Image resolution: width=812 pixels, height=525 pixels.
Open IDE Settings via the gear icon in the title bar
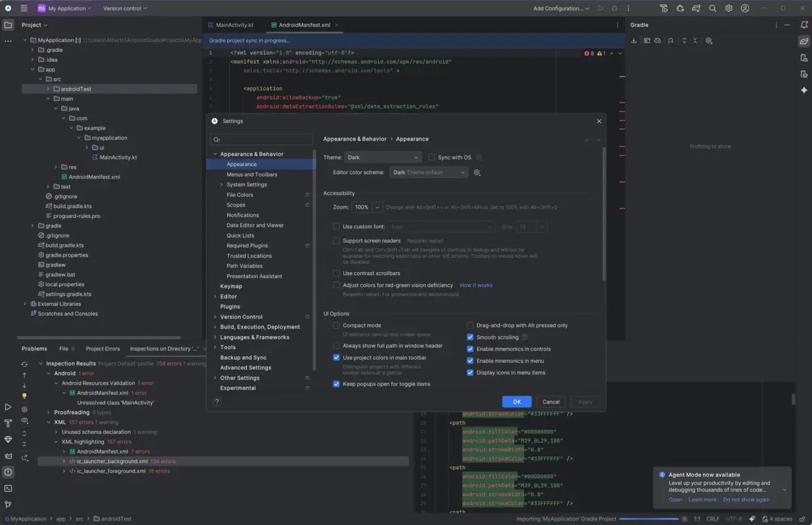[728, 8]
